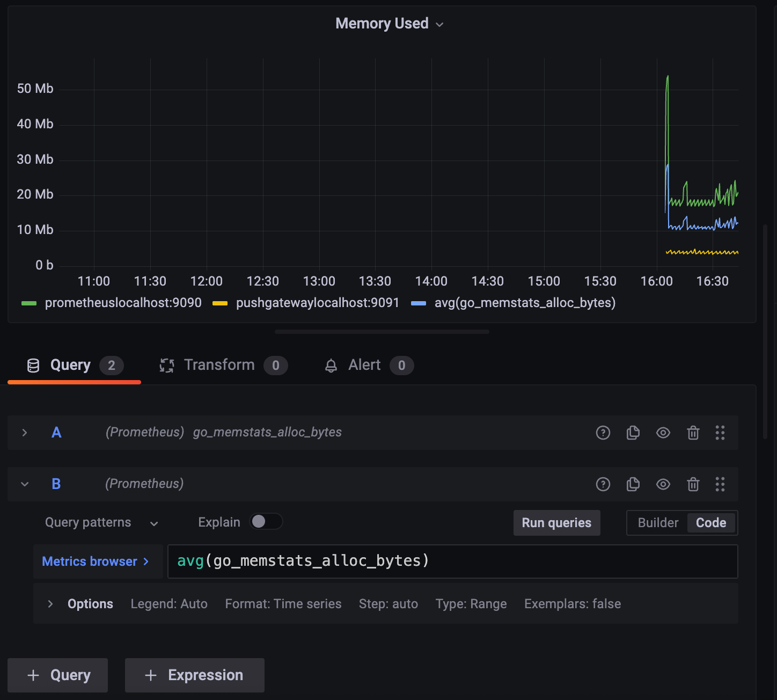Image resolution: width=777 pixels, height=700 pixels.
Task: Switch to the Query tab
Action: 75,366
